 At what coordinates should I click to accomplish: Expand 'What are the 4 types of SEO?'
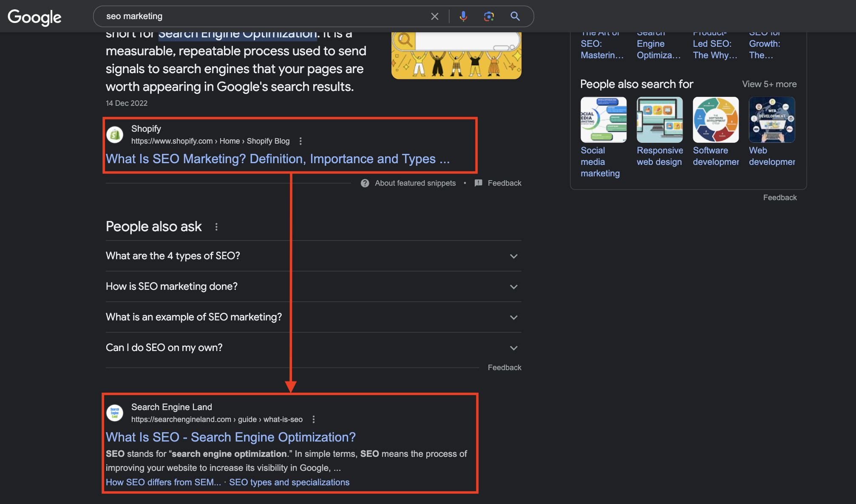tap(513, 256)
